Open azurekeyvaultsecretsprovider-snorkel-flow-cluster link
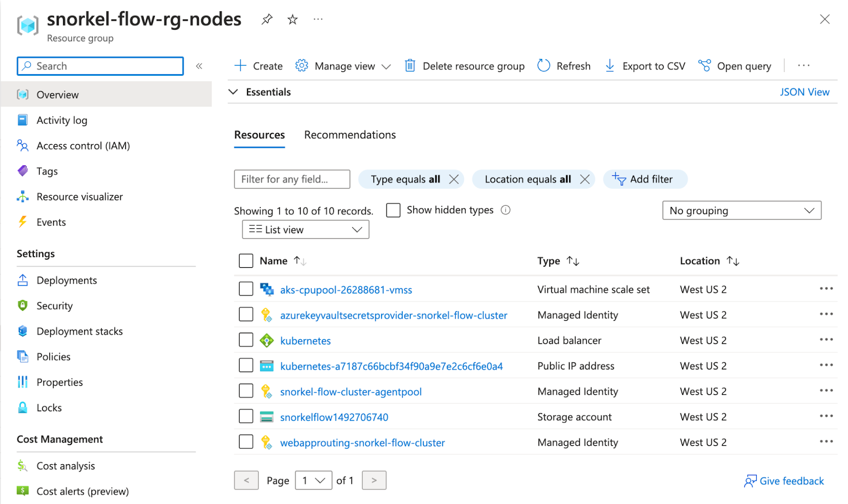The width and height of the screenshot is (848, 504). [394, 315]
